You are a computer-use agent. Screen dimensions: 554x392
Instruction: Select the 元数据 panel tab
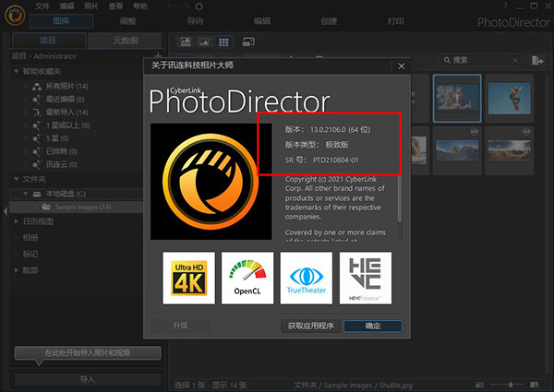pos(126,41)
